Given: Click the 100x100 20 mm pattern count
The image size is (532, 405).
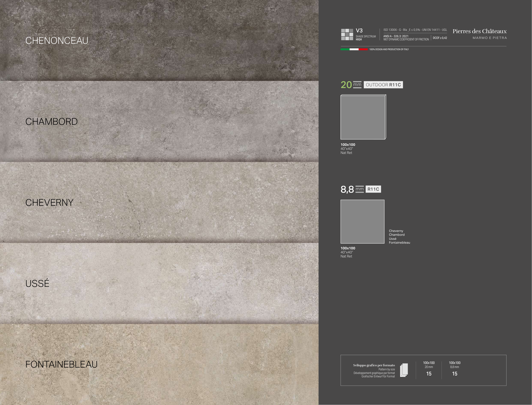Looking at the screenshot, I should [429, 373].
